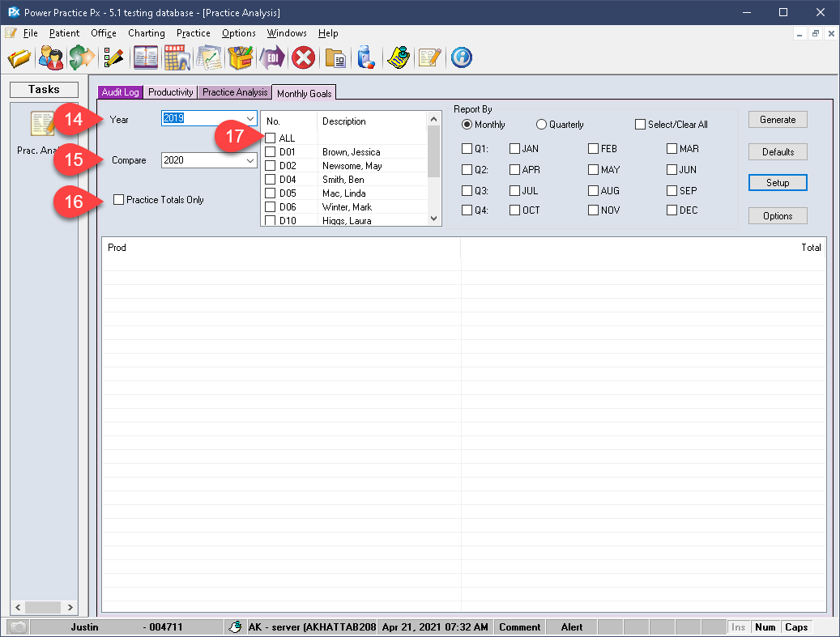Enable the Q1 quarter checkbox
This screenshot has height=637, width=840.
(467, 148)
